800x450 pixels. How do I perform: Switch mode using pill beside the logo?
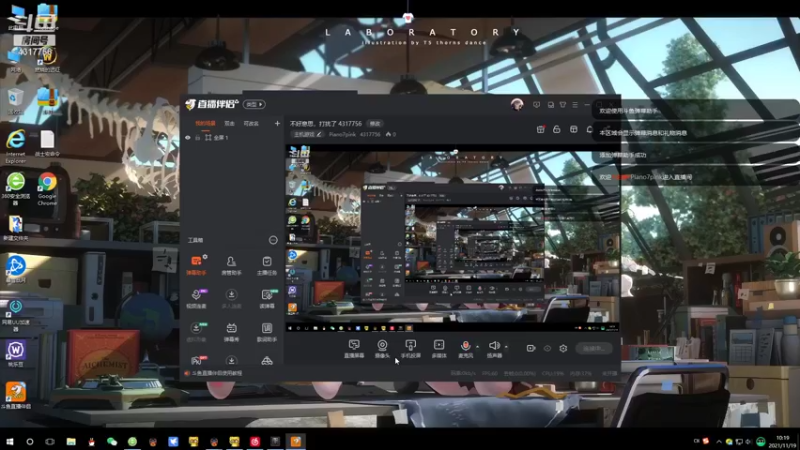pyautogui.click(x=254, y=105)
